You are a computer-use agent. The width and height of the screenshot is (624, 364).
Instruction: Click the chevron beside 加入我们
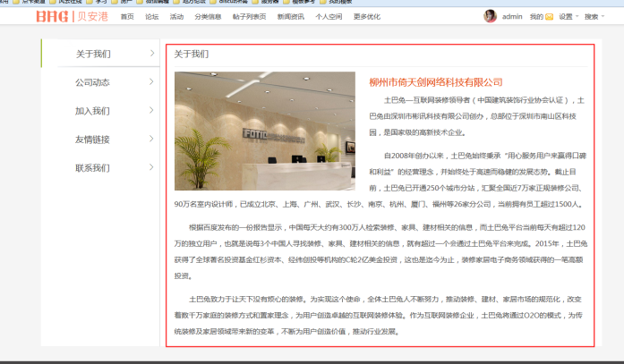click(x=151, y=110)
